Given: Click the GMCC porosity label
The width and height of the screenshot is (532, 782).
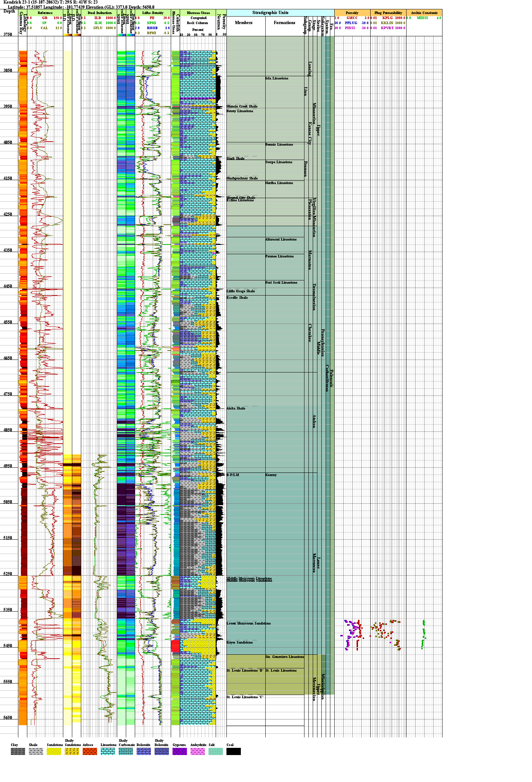Looking at the screenshot, I should (352, 18).
